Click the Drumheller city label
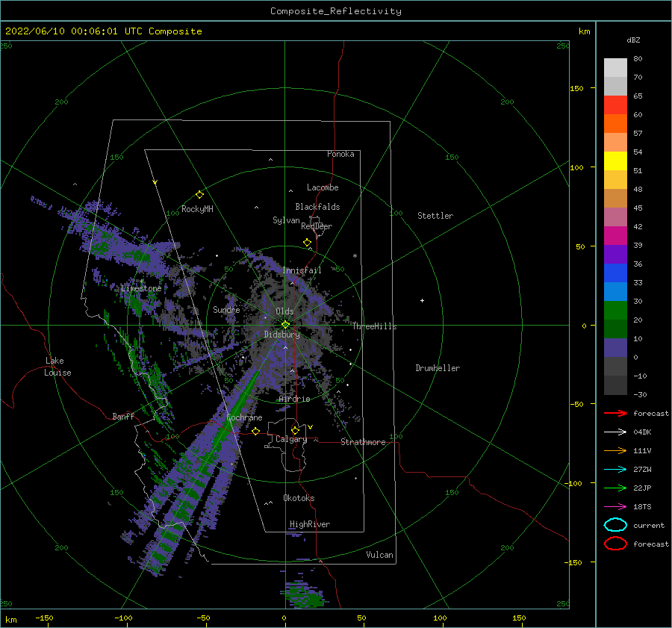The width and height of the screenshot is (672, 628). click(438, 368)
